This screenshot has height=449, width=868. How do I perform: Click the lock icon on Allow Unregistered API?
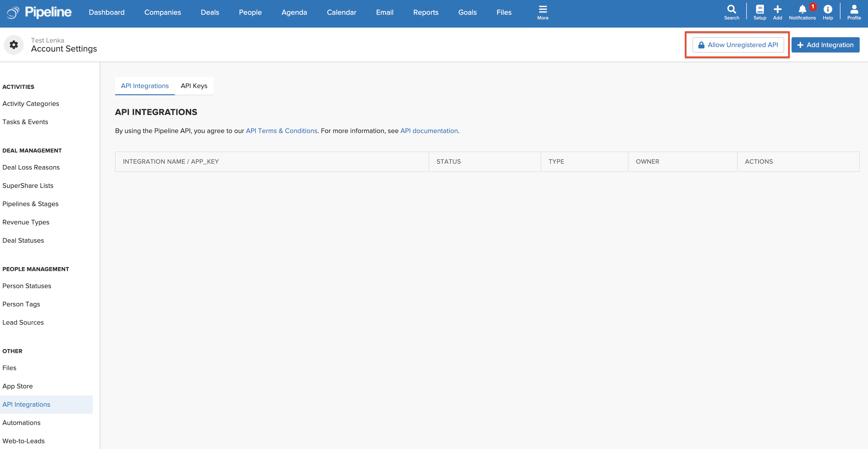pos(701,45)
